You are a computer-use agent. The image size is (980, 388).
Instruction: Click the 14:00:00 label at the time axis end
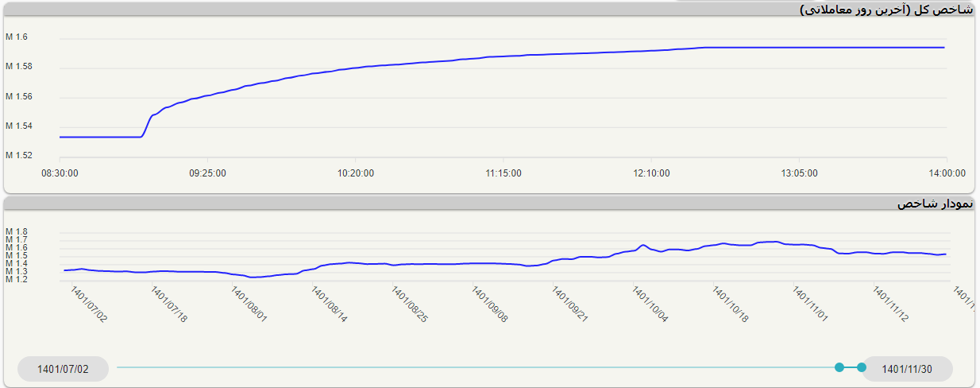click(x=947, y=173)
